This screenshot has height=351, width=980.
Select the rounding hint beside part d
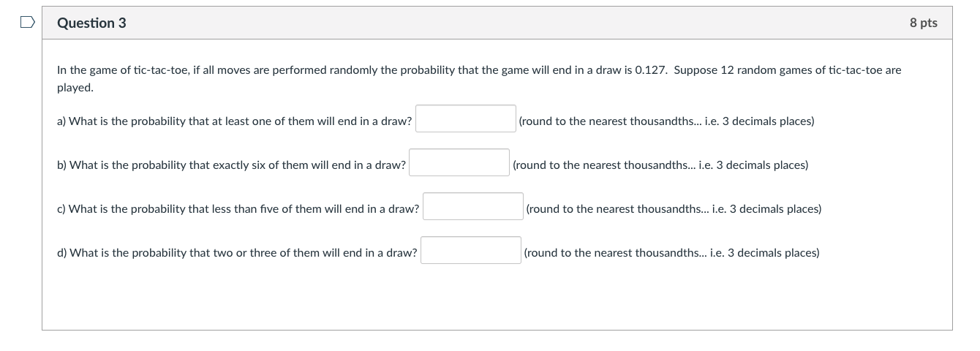point(671,253)
